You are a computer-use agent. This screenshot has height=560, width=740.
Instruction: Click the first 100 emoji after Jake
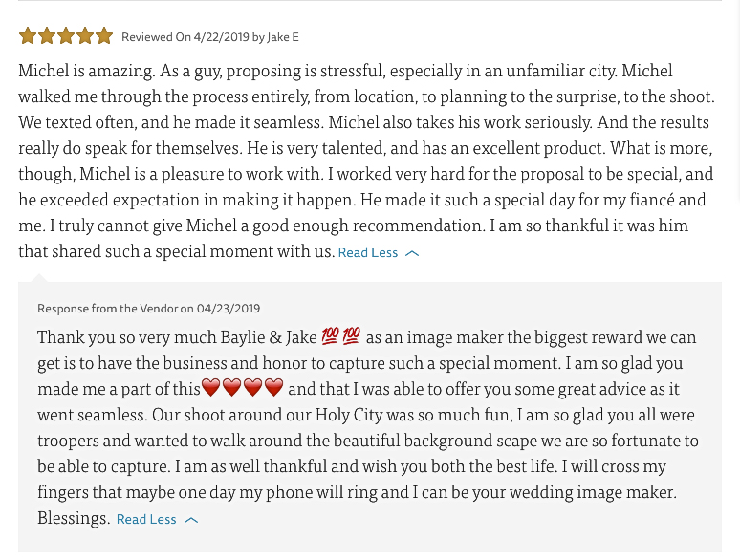[331, 336]
